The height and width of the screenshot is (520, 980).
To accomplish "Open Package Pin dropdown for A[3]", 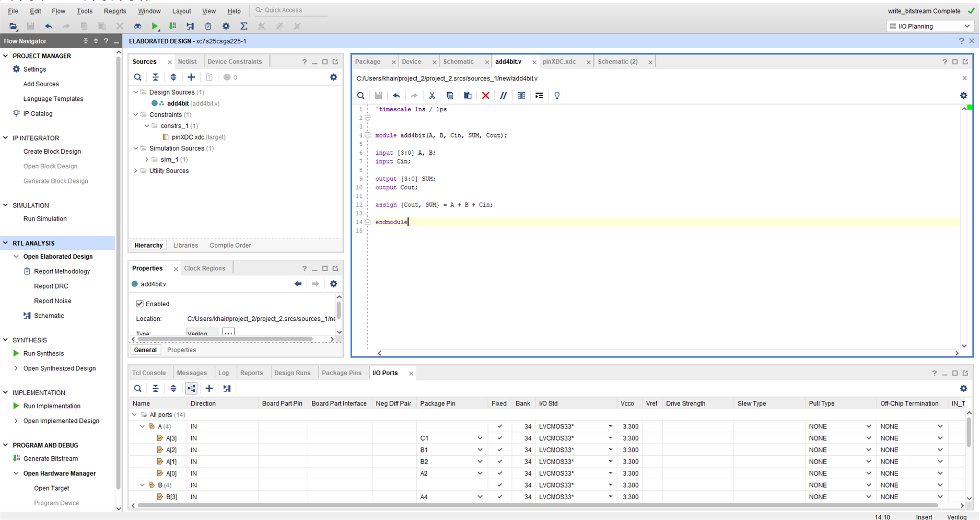I will [480, 438].
